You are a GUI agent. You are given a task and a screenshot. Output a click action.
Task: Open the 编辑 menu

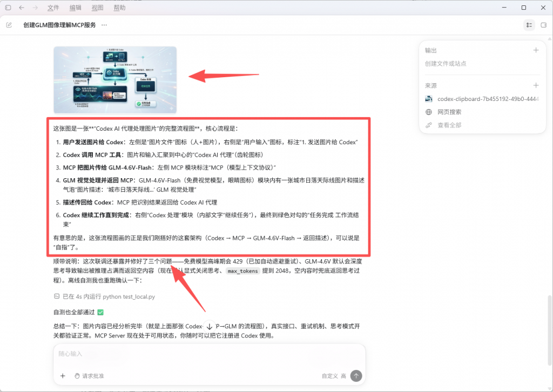pyautogui.click(x=75, y=8)
